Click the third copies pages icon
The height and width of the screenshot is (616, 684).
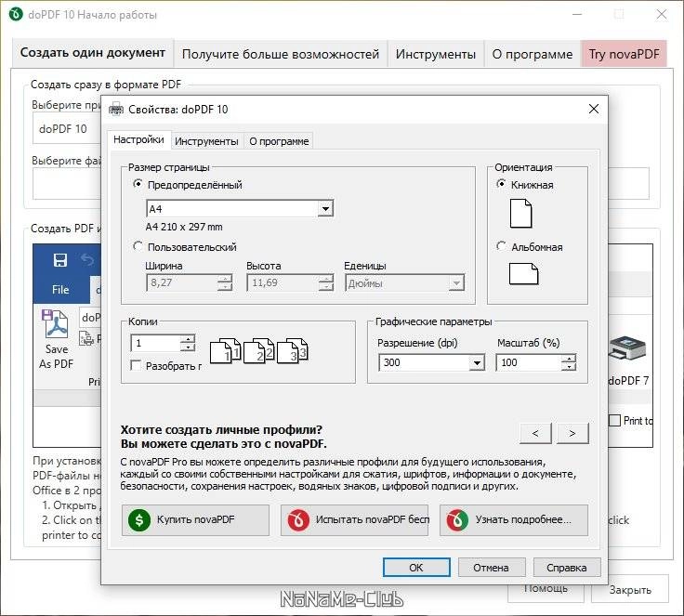293,350
